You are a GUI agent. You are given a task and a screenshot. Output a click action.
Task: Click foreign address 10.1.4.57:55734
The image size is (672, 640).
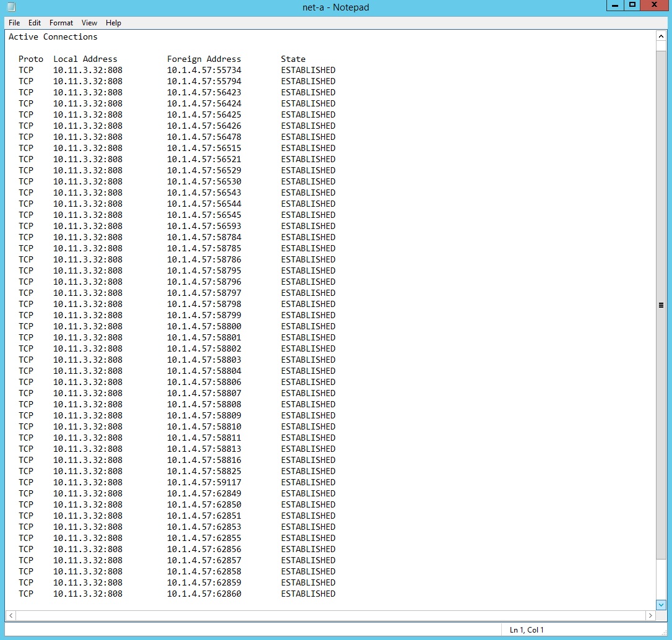(204, 71)
